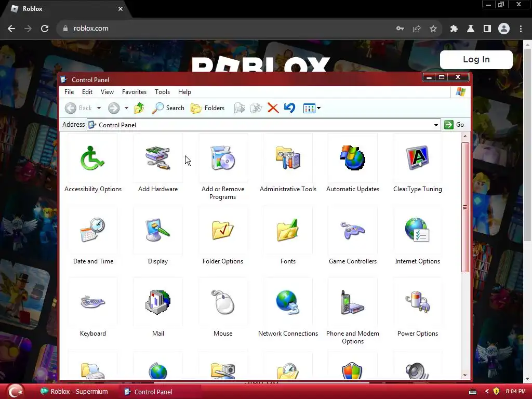Image resolution: width=532 pixels, height=399 pixels.
Task: Click the Move To toolbar icon
Action: [x=240, y=108]
